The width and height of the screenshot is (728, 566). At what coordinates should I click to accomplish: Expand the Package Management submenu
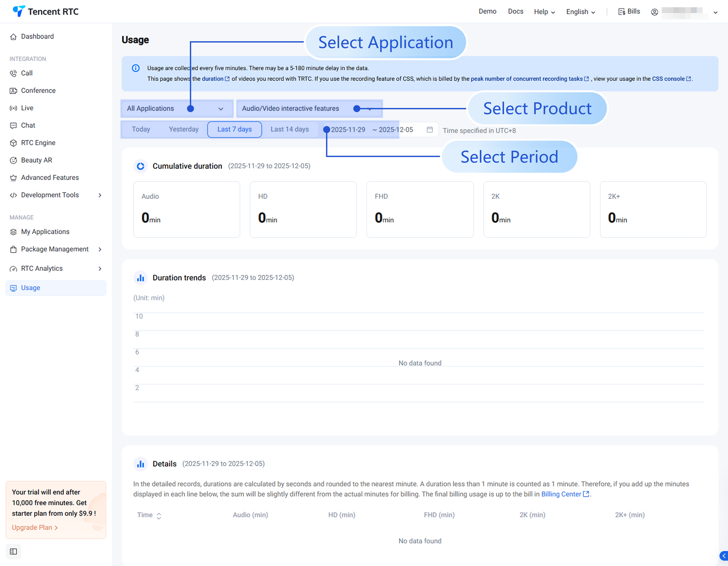coord(55,249)
